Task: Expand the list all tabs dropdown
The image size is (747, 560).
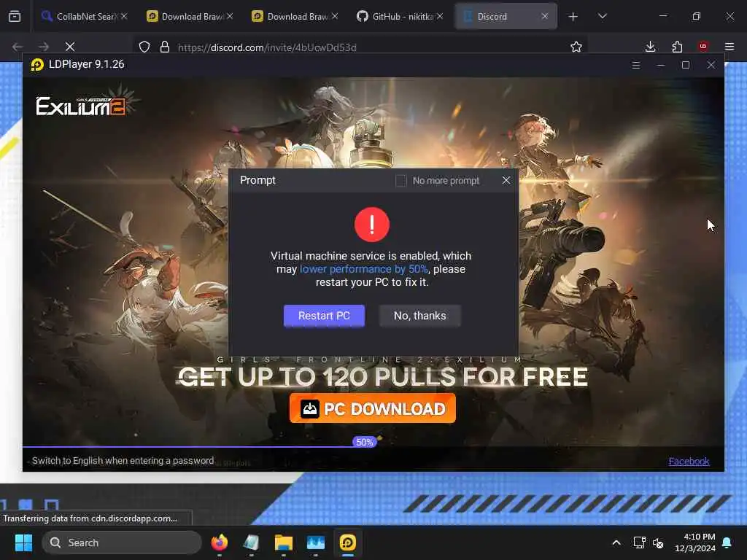Action: pyautogui.click(x=602, y=16)
